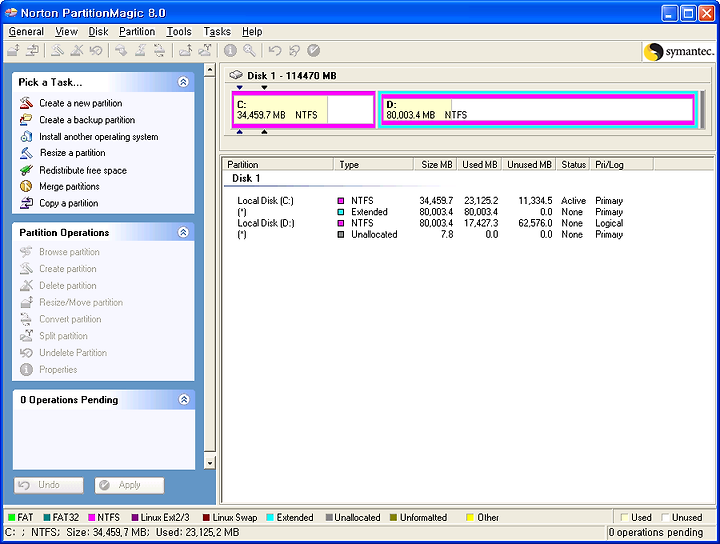Click the Copy partition toolbar icon
720x544 pixels.
(33, 50)
